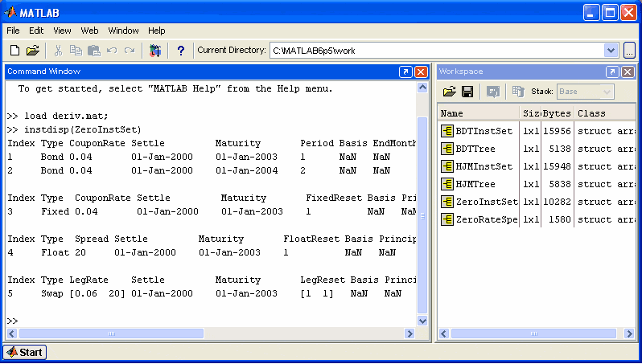Close the Workspace panel
This screenshot has height=364, width=642.
(x=628, y=72)
